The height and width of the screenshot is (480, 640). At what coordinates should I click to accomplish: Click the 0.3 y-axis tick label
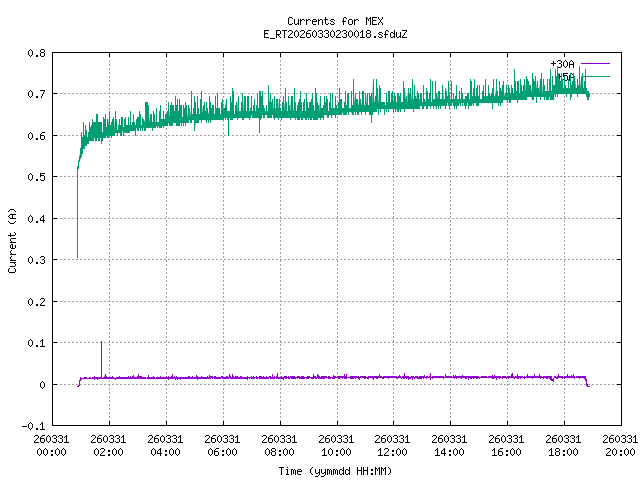(35, 260)
